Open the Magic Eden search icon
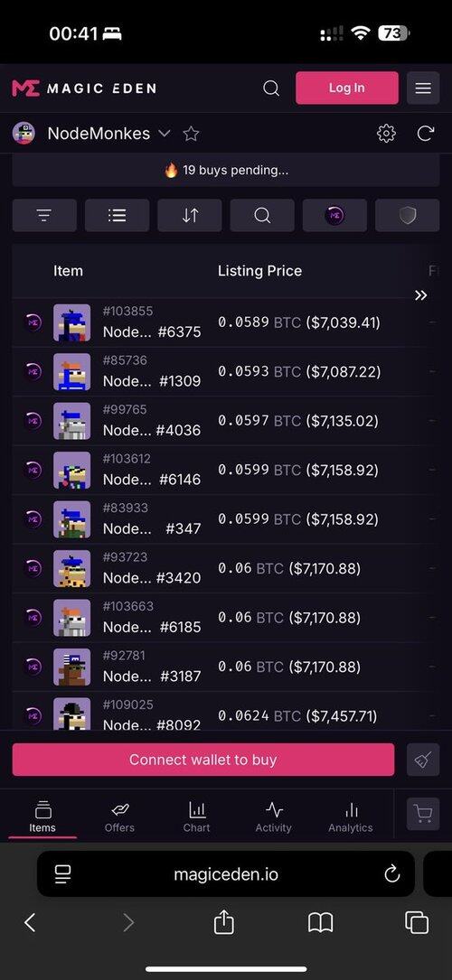The height and width of the screenshot is (980, 452). [x=271, y=89]
